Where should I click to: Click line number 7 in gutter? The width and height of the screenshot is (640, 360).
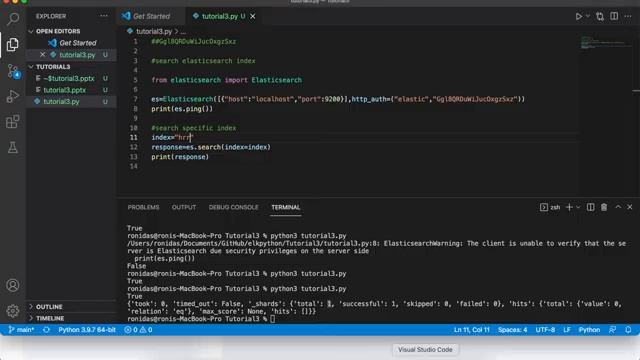(135, 99)
